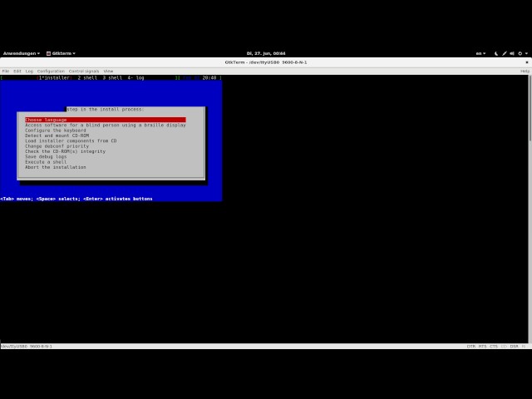The height and width of the screenshot is (399, 532).
Task: Click the 'step in the install process:' heading
Action: [x=105, y=109]
